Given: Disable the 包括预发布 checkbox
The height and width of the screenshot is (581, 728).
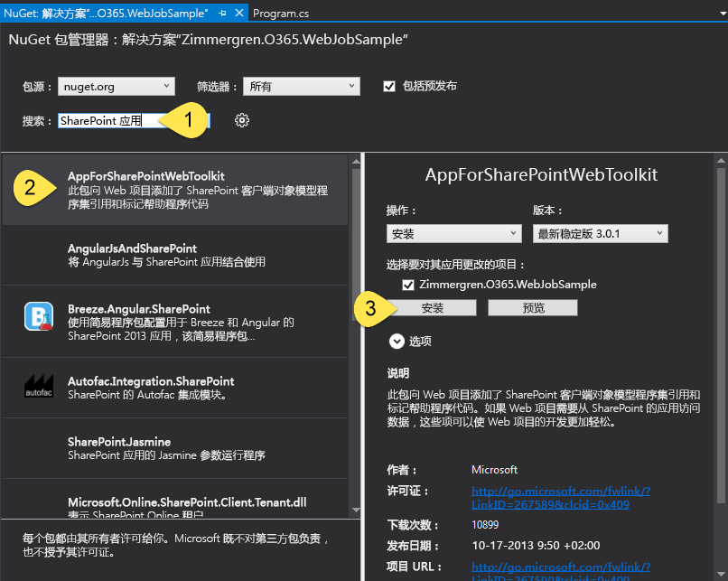Looking at the screenshot, I should tap(389, 87).
